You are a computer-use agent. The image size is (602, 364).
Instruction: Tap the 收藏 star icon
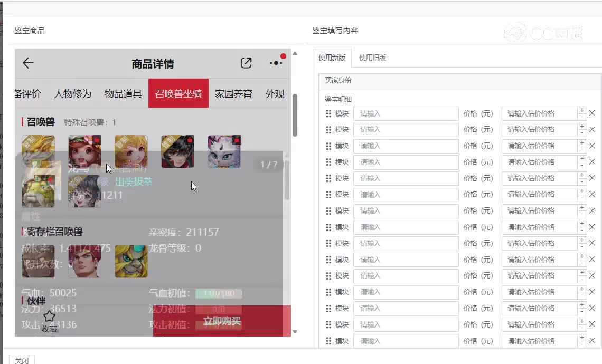(x=49, y=317)
